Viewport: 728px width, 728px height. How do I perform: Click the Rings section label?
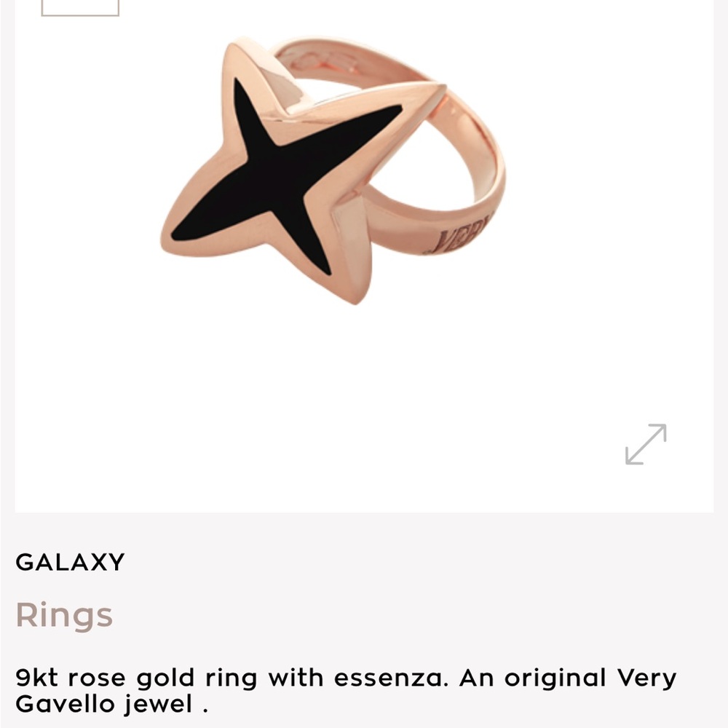tap(65, 614)
